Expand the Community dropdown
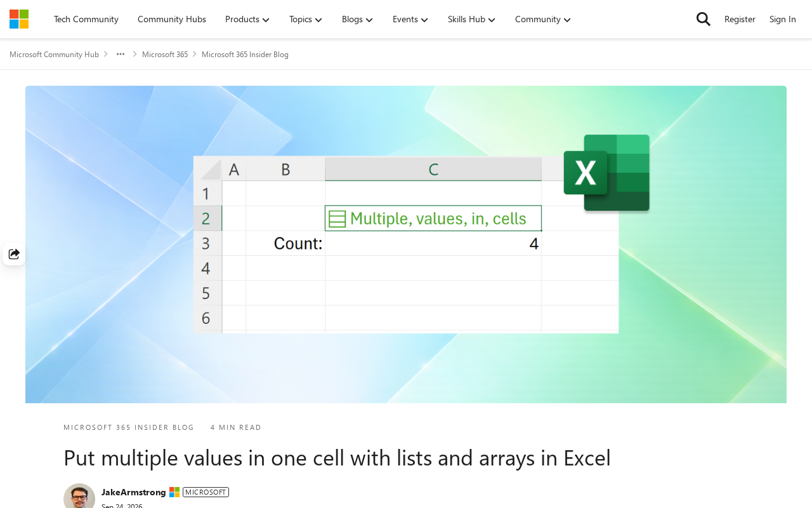Image resolution: width=812 pixels, height=508 pixels. coord(543,19)
